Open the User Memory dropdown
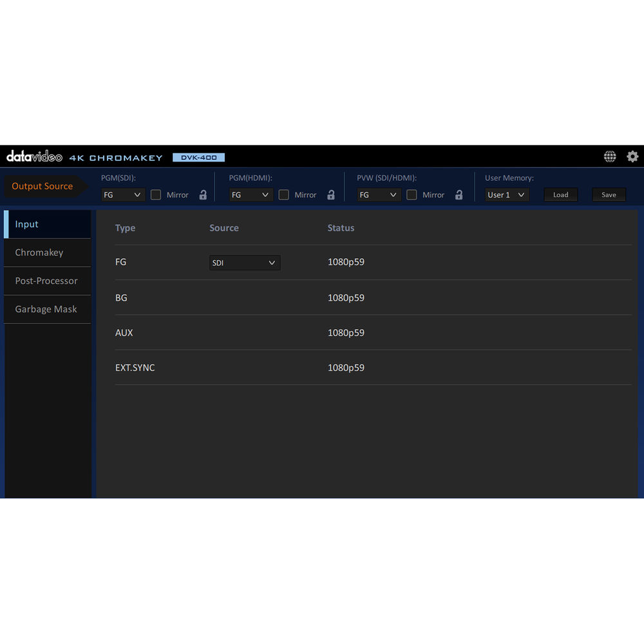 (506, 194)
